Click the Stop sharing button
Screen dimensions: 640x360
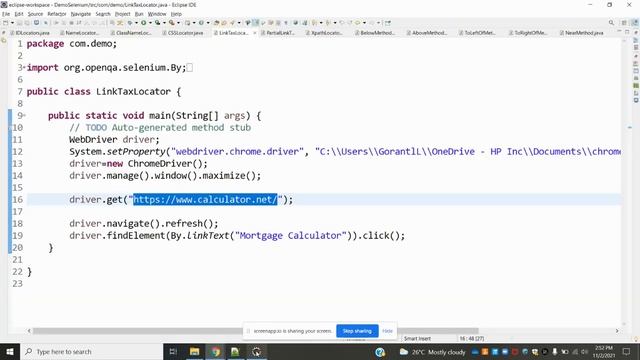357,331
